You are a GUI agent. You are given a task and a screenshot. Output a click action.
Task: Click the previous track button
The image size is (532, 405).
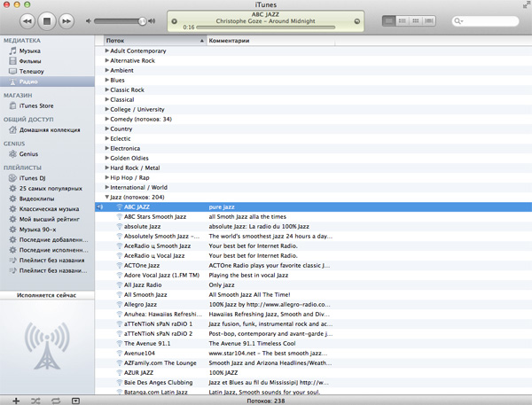27,20
